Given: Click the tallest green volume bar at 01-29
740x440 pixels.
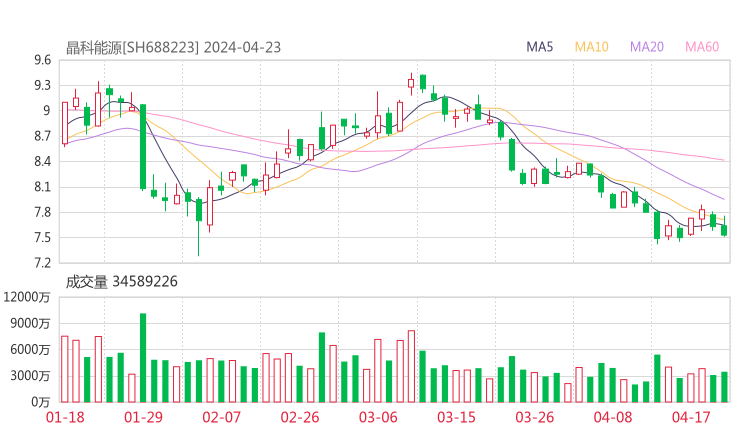Looking at the screenshot, I should [x=143, y=358].
